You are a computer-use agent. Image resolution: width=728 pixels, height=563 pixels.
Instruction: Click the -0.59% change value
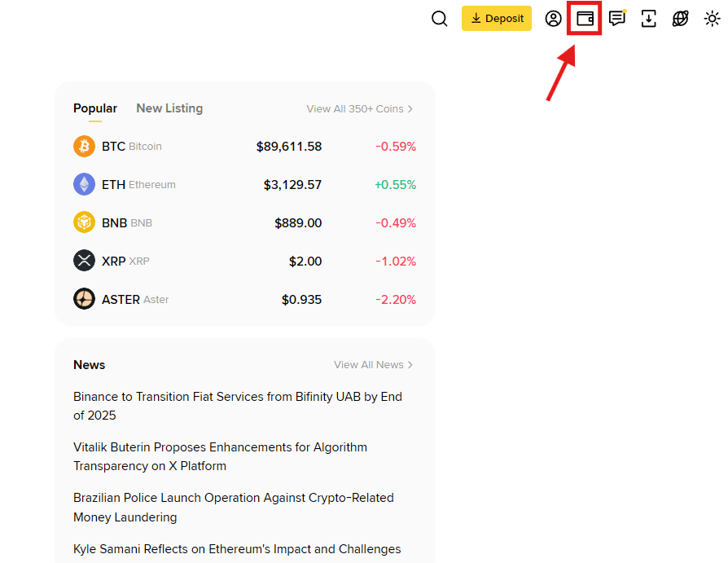pyautogui.click(x=396, y=147)
